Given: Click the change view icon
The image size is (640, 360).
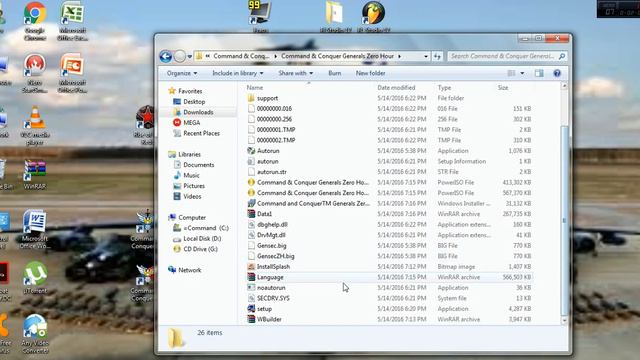Looking at the screenshot, I should point(511,73).
